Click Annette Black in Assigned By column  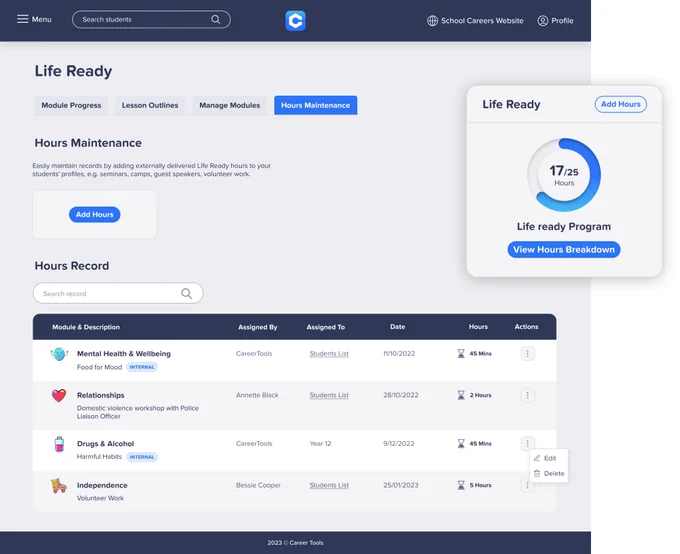[x=257, y=395]
